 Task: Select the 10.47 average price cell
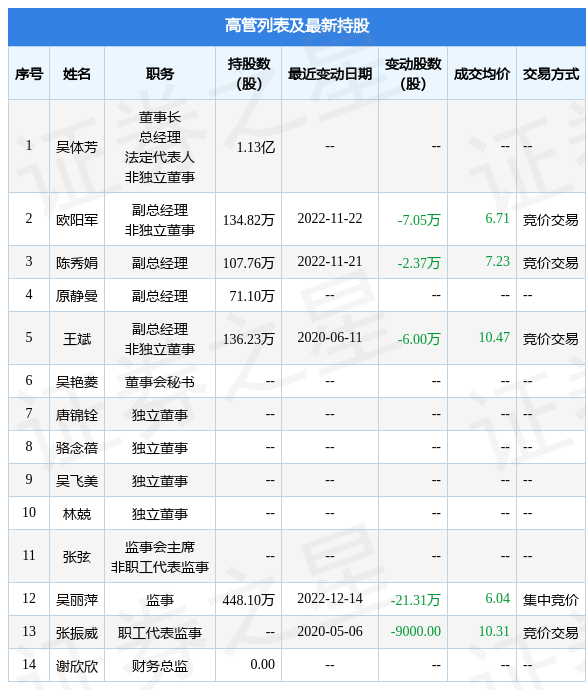tap(494, 338)
